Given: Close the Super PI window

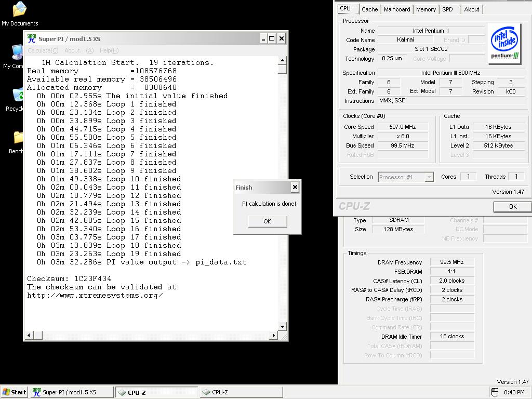Looking at the screenshot, I should pyautogui.click(x=281, y=38).
